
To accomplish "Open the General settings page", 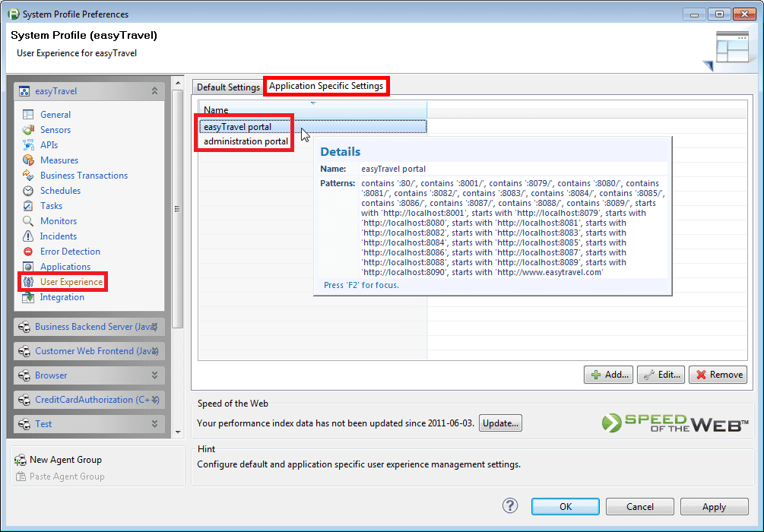I will (55, 115).
